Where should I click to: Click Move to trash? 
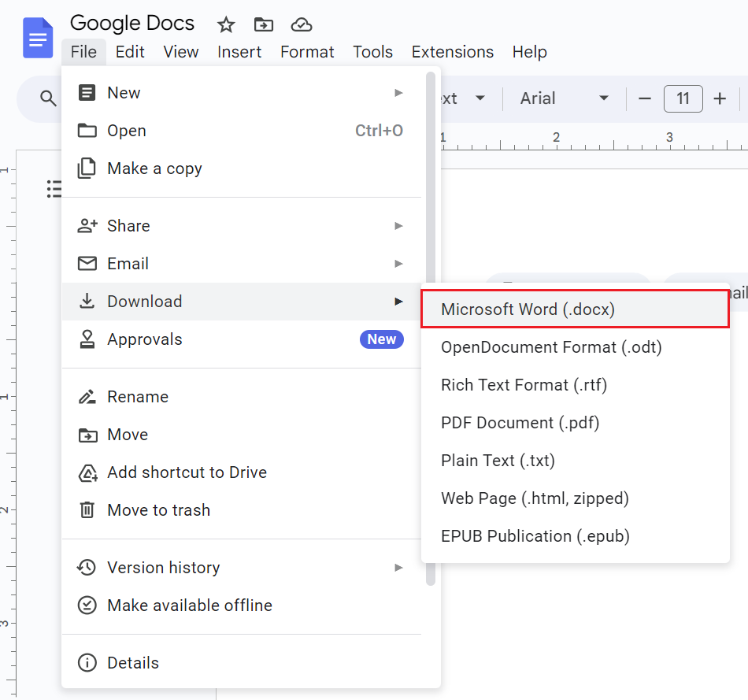(x=158, y=510)
